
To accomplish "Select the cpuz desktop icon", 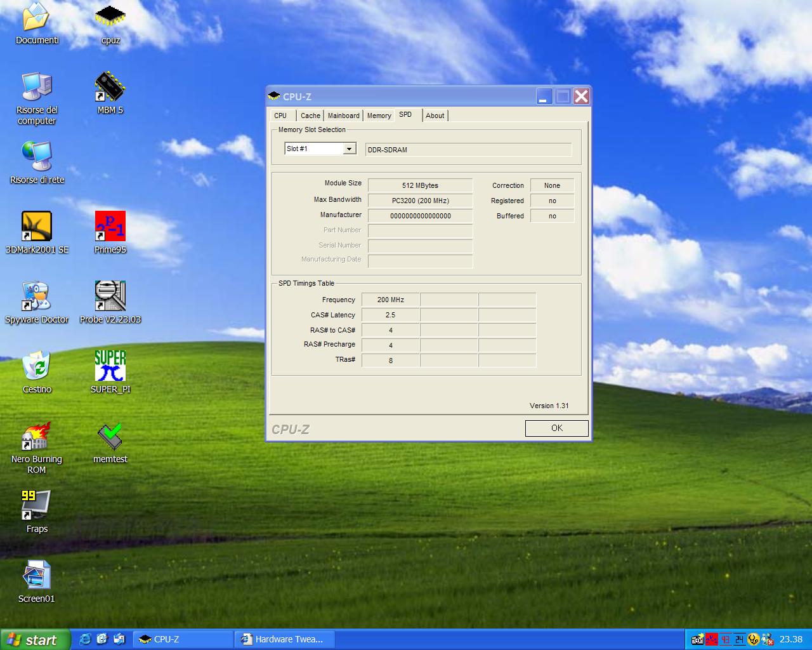I will point(110,23).
